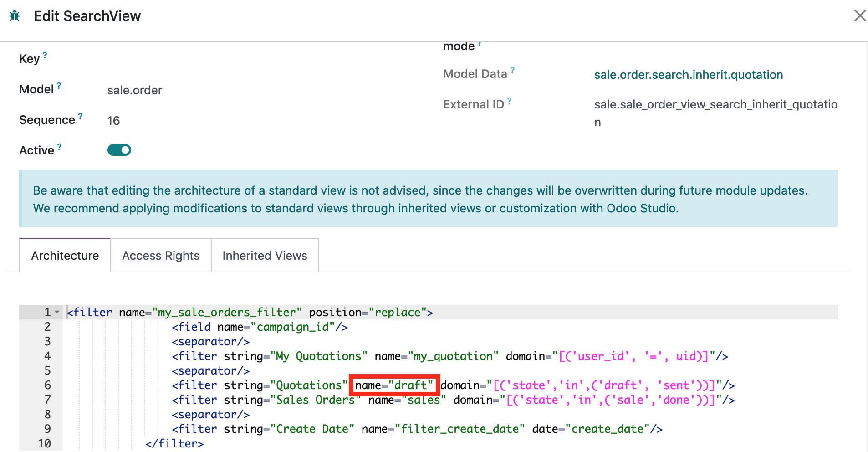Switch to the Access Rights tab
Viewport: 868px width, 452px height.
[160, 255]
